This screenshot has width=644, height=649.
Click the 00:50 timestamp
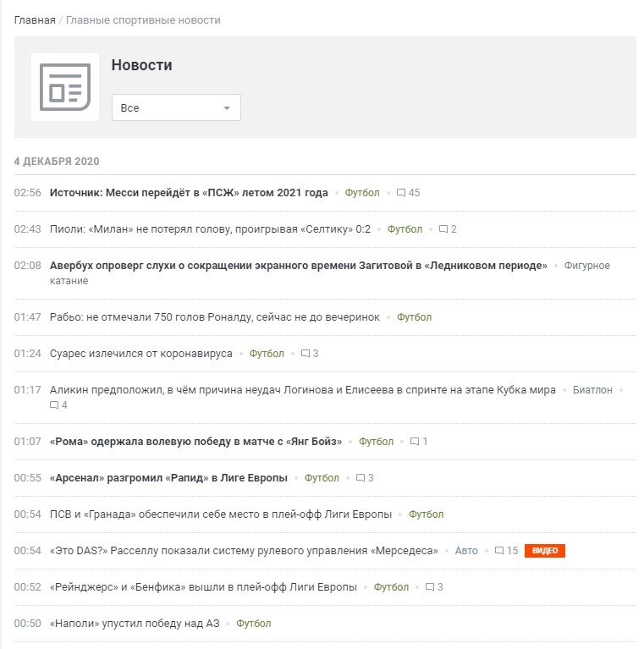[28, 624]
